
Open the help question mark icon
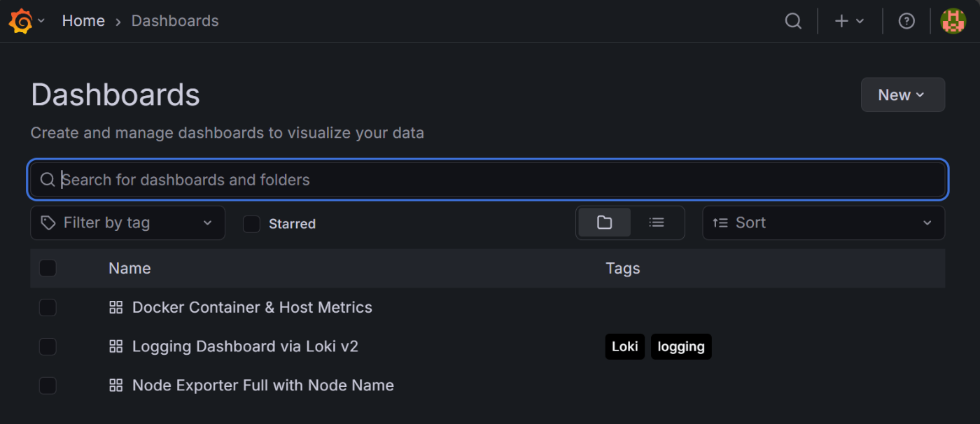[906, 21]
